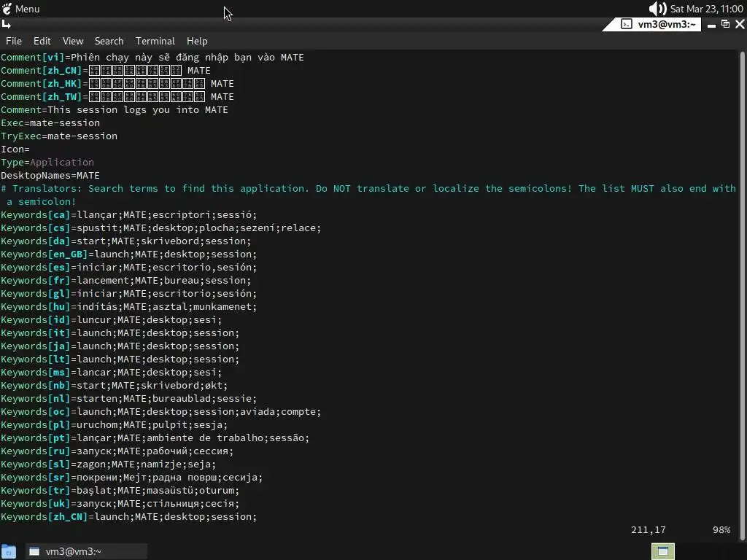
Task: Open the Menu launcher icon
Action: coord(7,9)
